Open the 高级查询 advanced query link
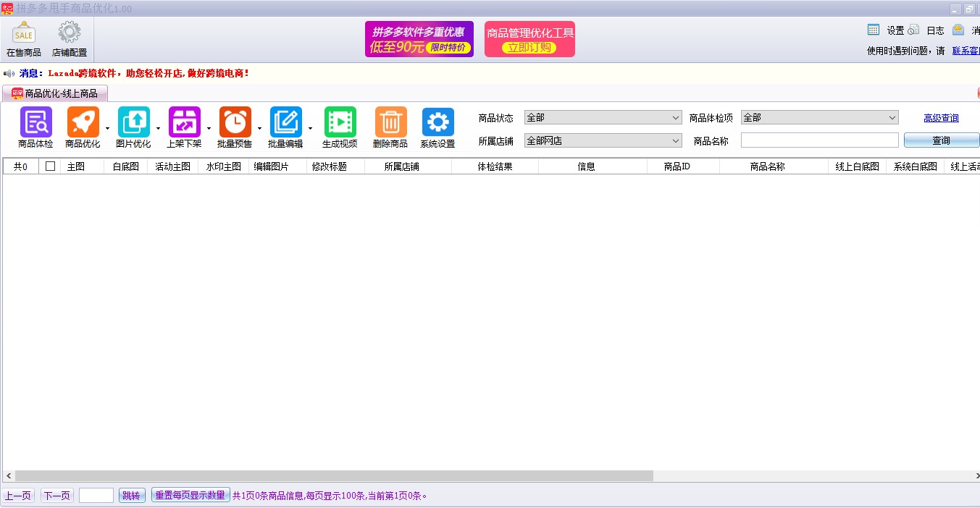Screen dimensions: 980x508 pos(941,117)
